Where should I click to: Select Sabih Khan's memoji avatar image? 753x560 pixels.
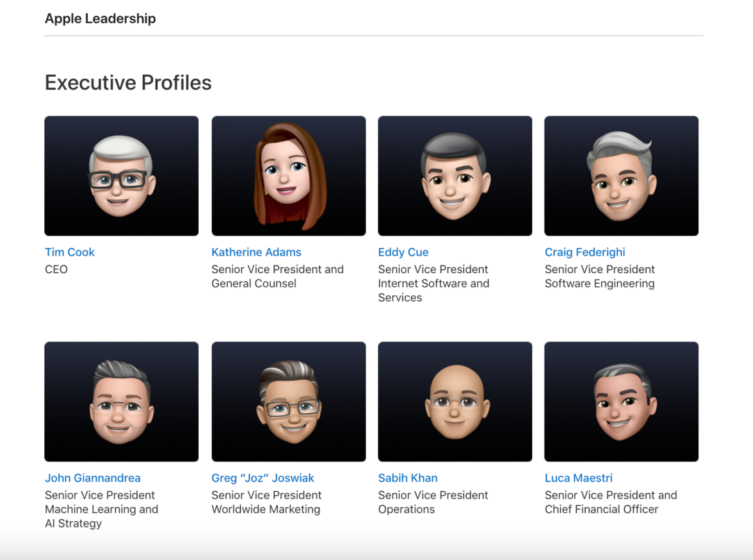pyautogui.click(x=454, y=402)
